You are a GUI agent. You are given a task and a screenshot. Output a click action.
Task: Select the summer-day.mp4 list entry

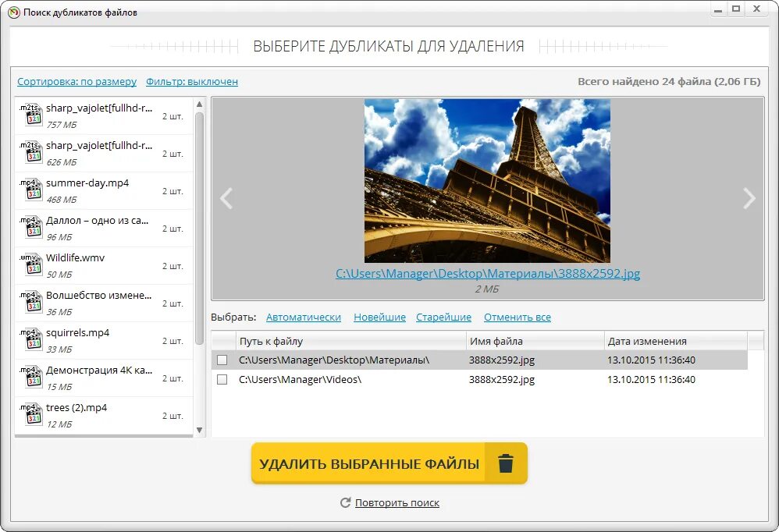104,191
